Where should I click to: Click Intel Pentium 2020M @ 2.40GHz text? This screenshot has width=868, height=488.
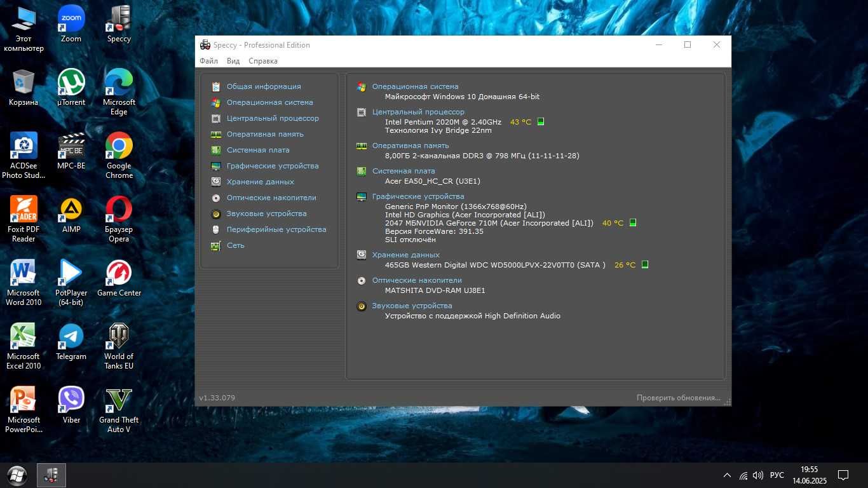coord(443,122)
